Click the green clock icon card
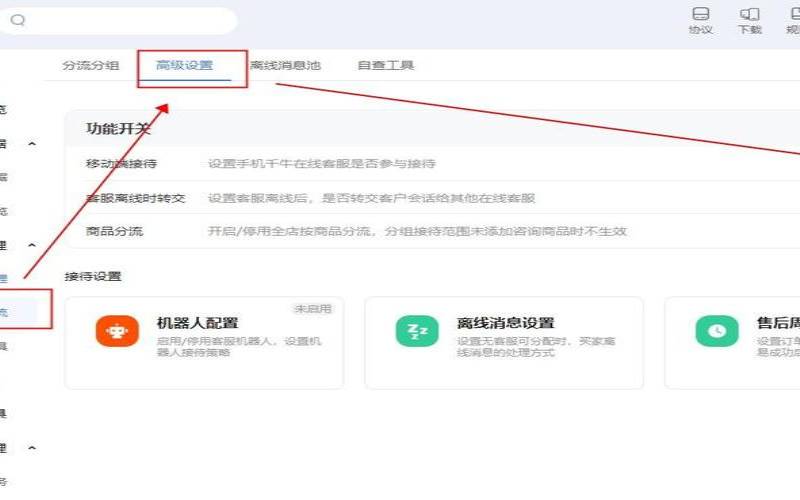 tap(717, 331)
